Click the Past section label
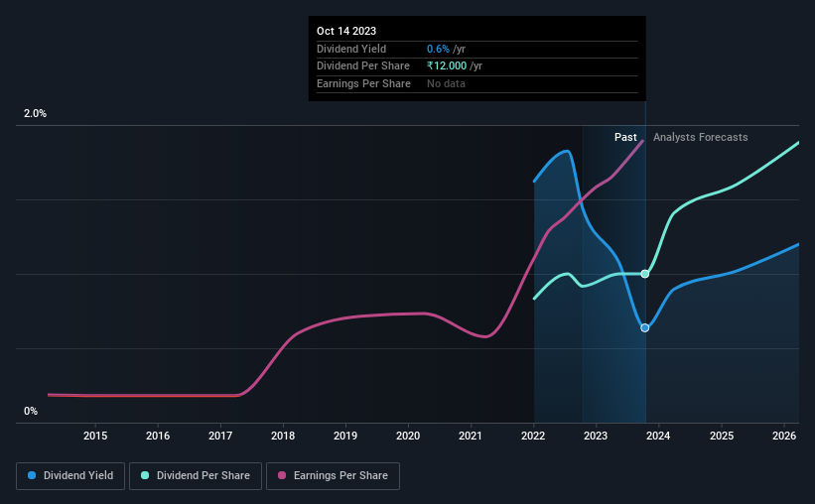 pos(625,137)
